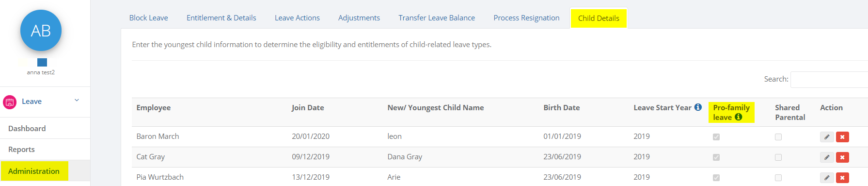The width and height of the screenshot is (868, 186).
Task: Toggle Baron March's Shared Parental checkbox
Action: tap(778, 137)
